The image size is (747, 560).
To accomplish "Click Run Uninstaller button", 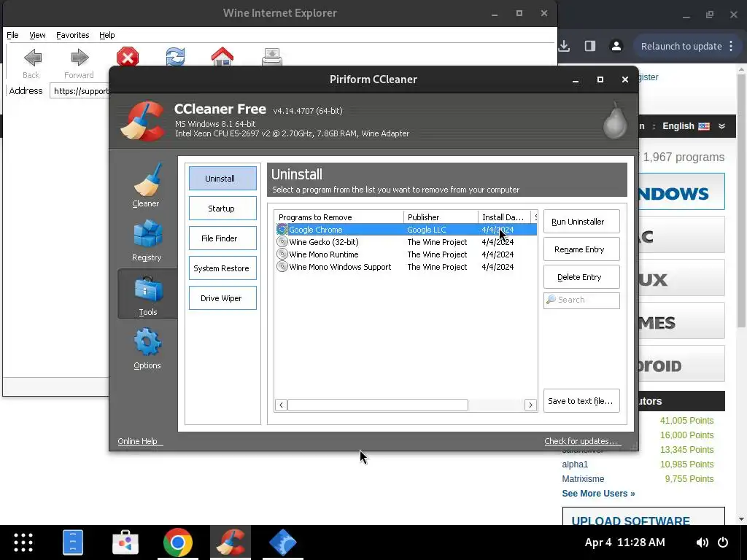I will click(x=581, y=222).
